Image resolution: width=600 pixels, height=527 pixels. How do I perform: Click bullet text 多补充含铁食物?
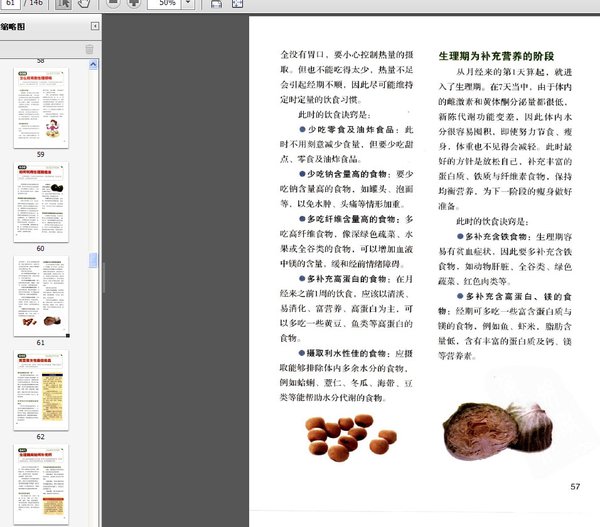click(x=496, y=237)
